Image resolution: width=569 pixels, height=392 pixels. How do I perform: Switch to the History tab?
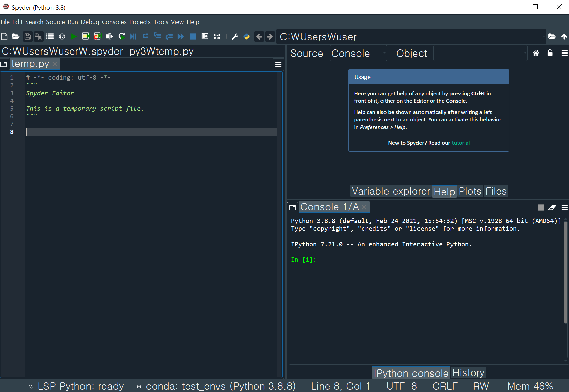click(x=468, y=373)
